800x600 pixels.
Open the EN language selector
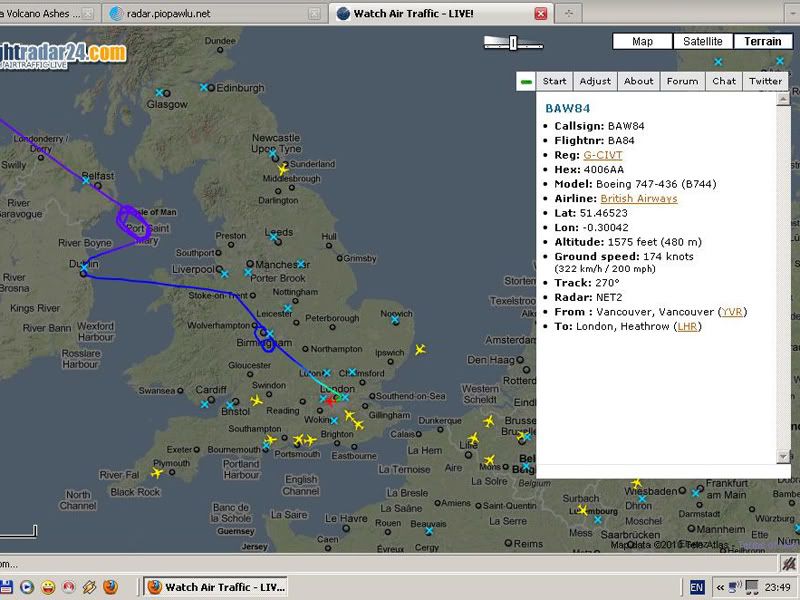(696, 587)
